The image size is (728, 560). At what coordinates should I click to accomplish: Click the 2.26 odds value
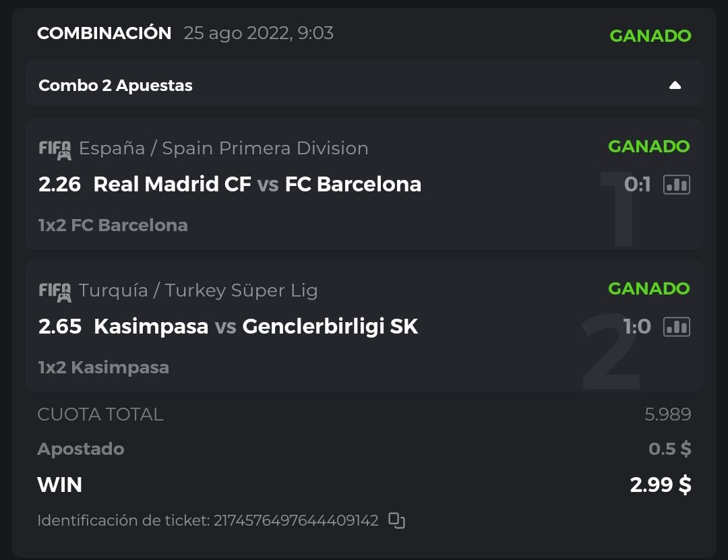[59, 185]
